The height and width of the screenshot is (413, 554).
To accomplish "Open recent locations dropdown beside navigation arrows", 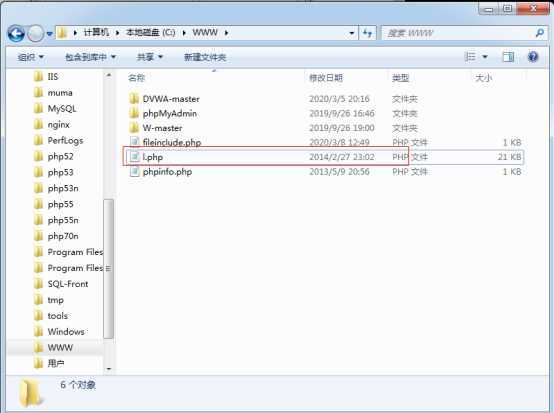I will click(49, 34).
